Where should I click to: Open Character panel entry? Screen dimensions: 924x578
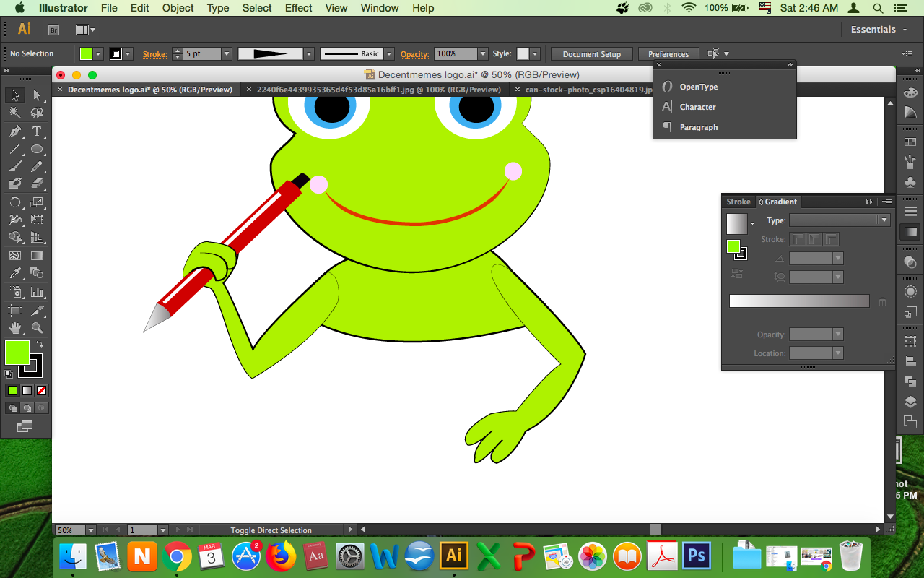697,107
